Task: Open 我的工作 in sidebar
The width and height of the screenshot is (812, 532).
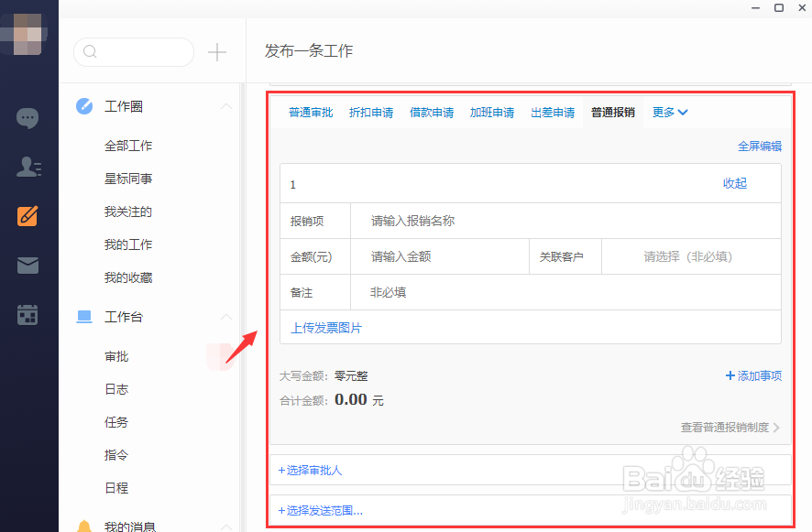Action: coord(128,244)
